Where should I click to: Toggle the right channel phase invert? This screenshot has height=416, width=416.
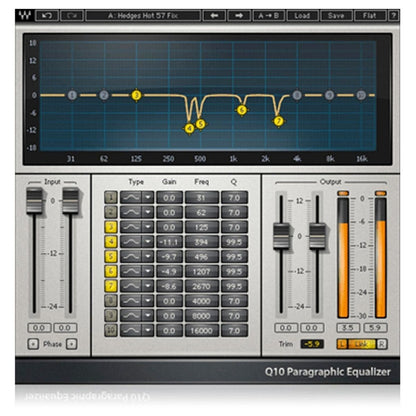(72, 344)
